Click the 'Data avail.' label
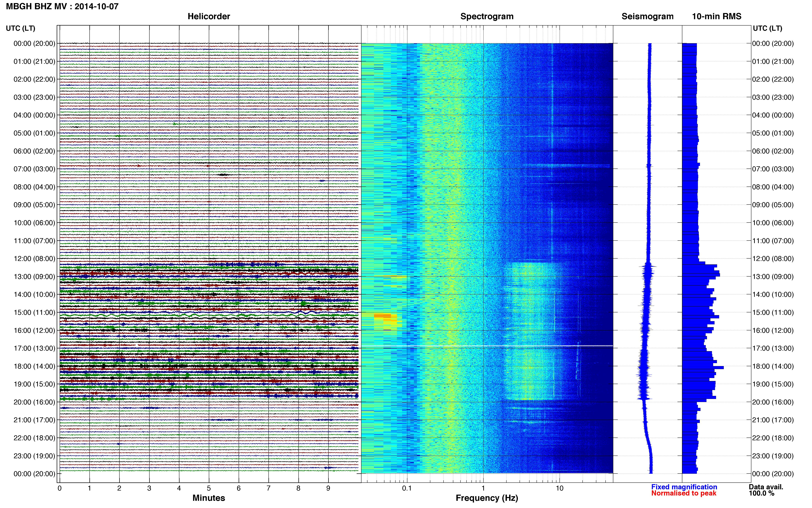This screenshot has width=812, height=508. click(766, 487)
